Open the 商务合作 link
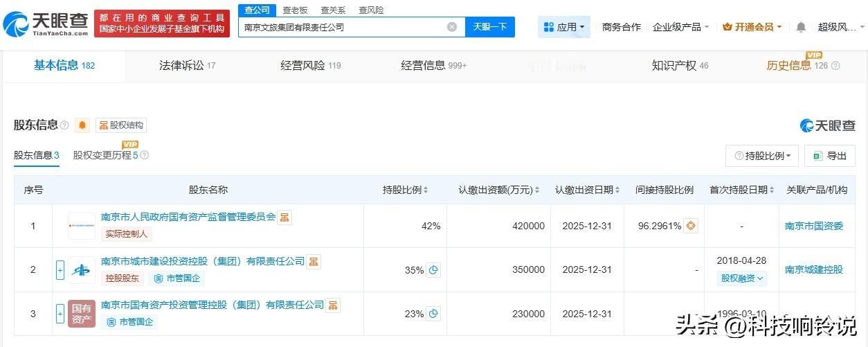The width and height of the screenshot is (868, 347). click(x=622, y=27)
